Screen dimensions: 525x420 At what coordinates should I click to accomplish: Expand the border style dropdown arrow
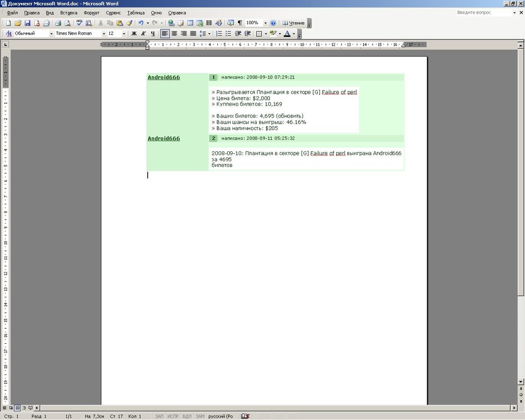pyautogui.click(x=265, y=33)
